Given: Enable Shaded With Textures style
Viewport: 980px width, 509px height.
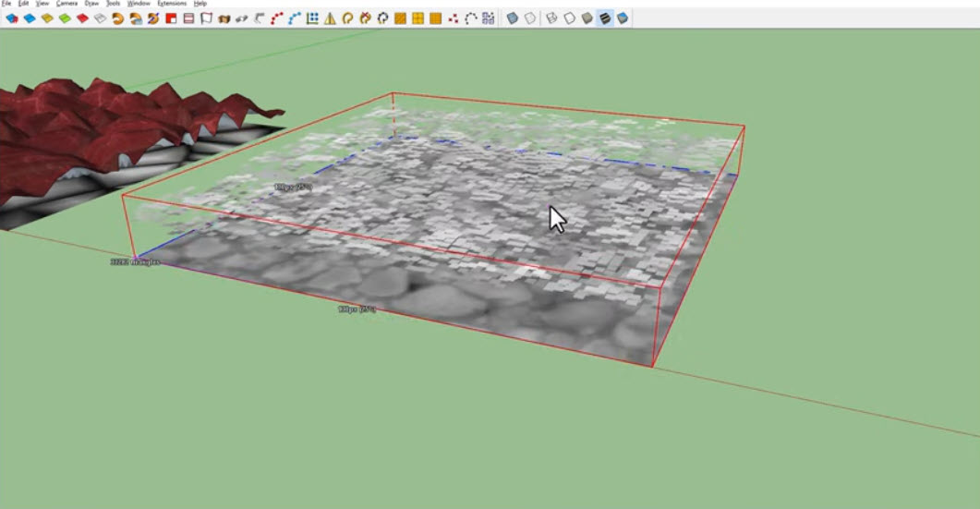Looking at the screenshot, I should [x=605, y=18].
